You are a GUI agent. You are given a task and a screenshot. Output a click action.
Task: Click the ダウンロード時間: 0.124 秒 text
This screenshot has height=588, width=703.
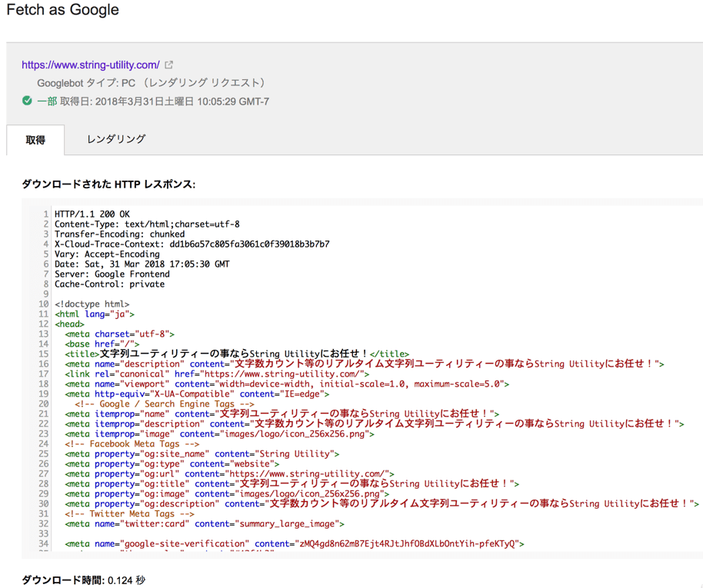point(83,580)
